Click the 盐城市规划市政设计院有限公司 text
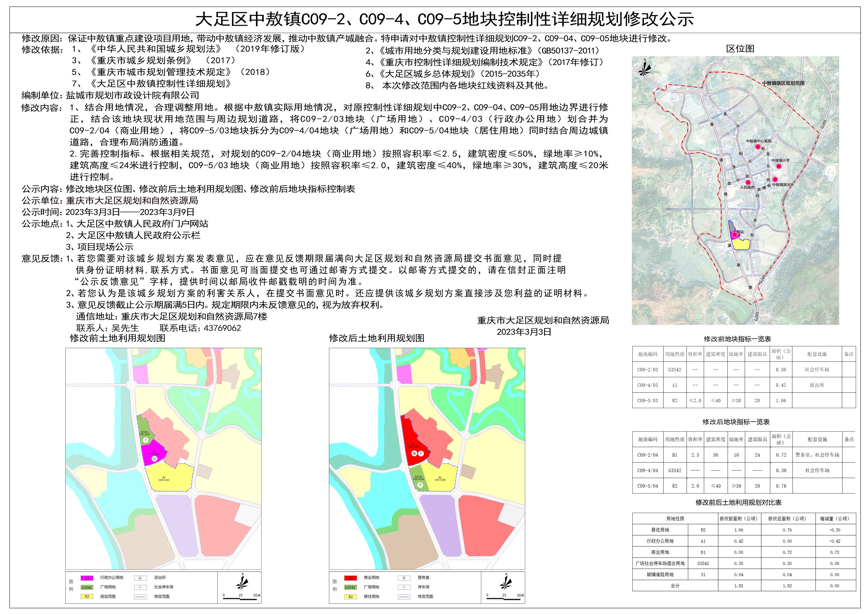This screenshot has width=868, height=614. (132, 96)
